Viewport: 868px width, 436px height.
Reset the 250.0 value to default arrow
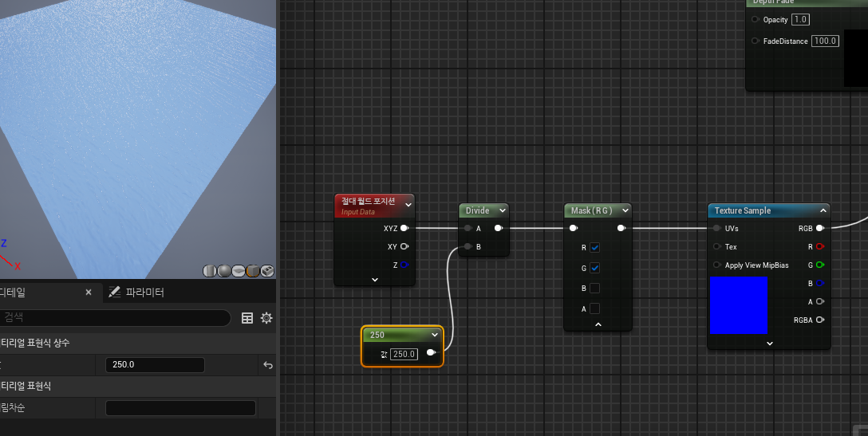268,364
